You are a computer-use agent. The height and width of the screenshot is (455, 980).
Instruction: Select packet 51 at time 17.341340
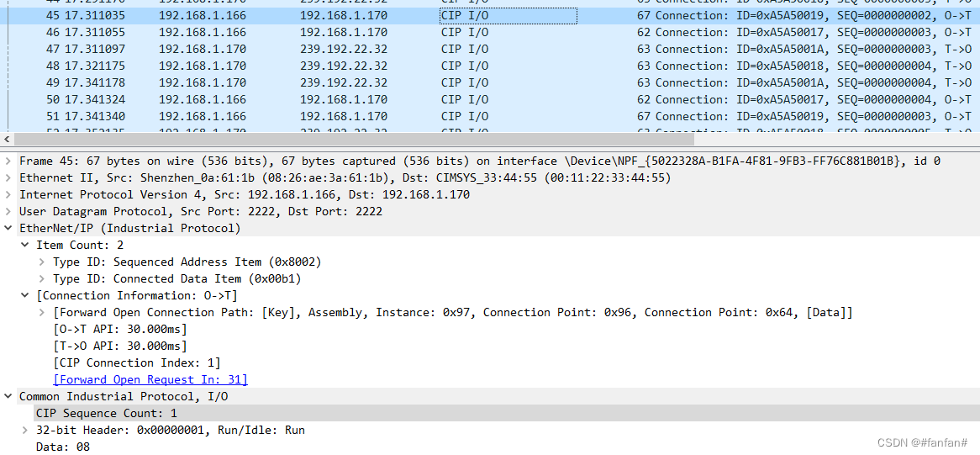coord(490,116)
